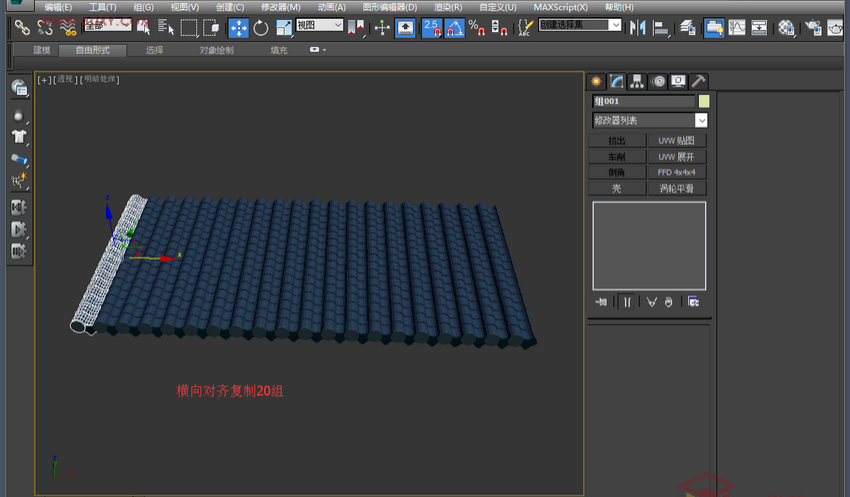Apply the 挤出 modifier button

pyautogui.click(x=617, y=141)
